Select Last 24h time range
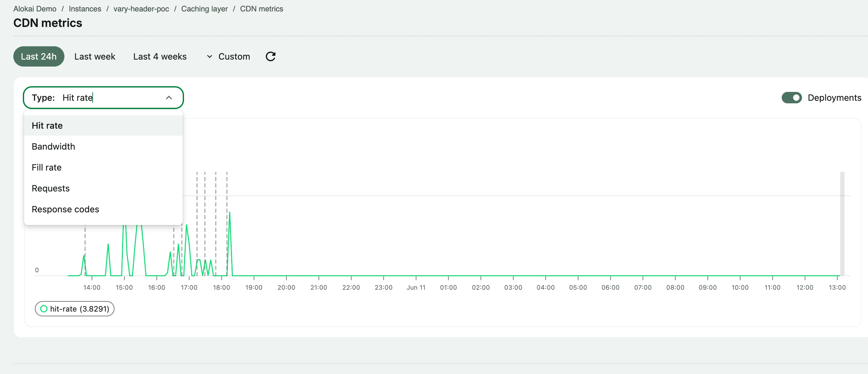The height and width of the screenshot is (374, 868). coord(38,56)
